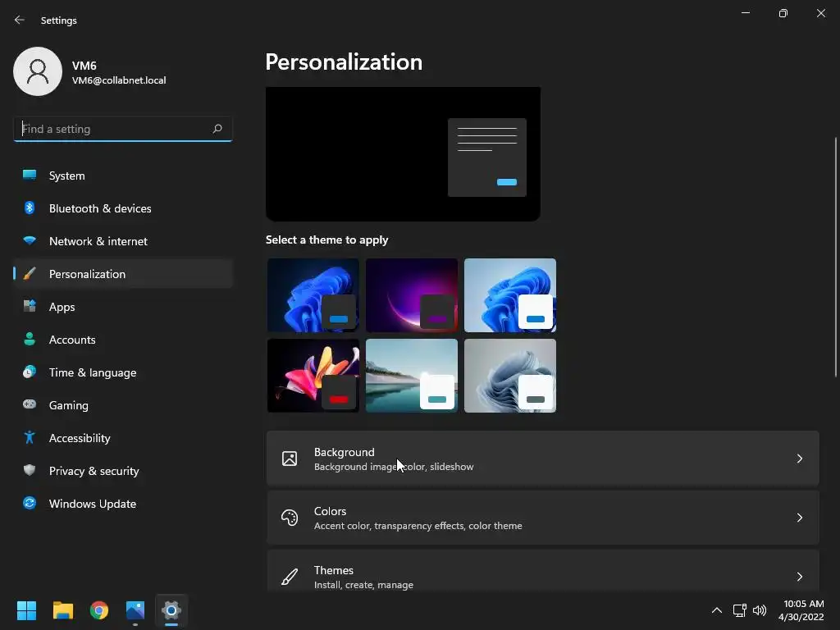Click the volume speaker tray icon

pos(760,610)
